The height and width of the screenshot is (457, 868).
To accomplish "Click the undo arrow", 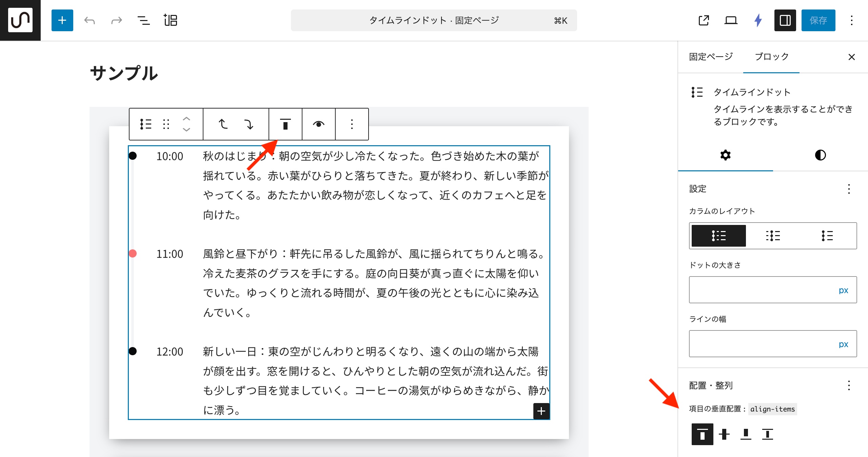I will [x=90, y=20].
